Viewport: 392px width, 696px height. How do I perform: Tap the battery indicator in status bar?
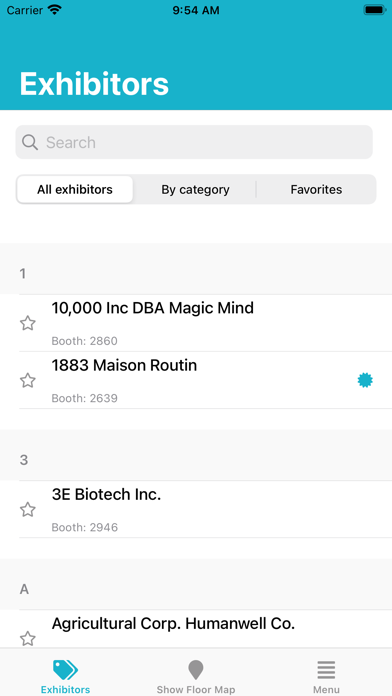pos(375,10)
